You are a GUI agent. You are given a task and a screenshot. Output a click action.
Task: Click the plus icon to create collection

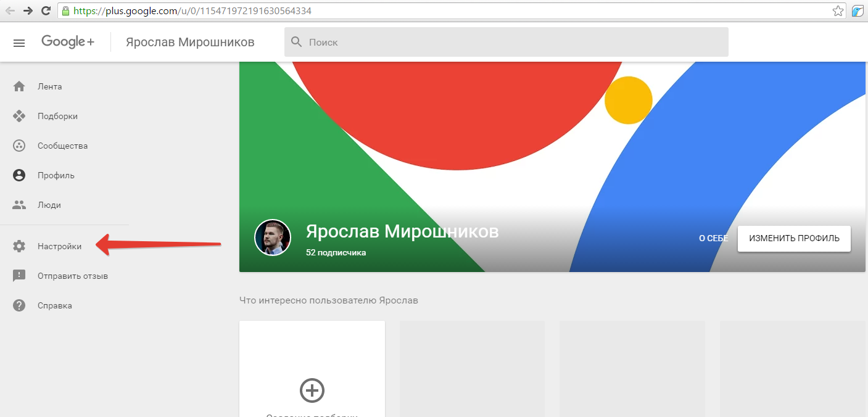pyautogui.click(x=312, y=390)
